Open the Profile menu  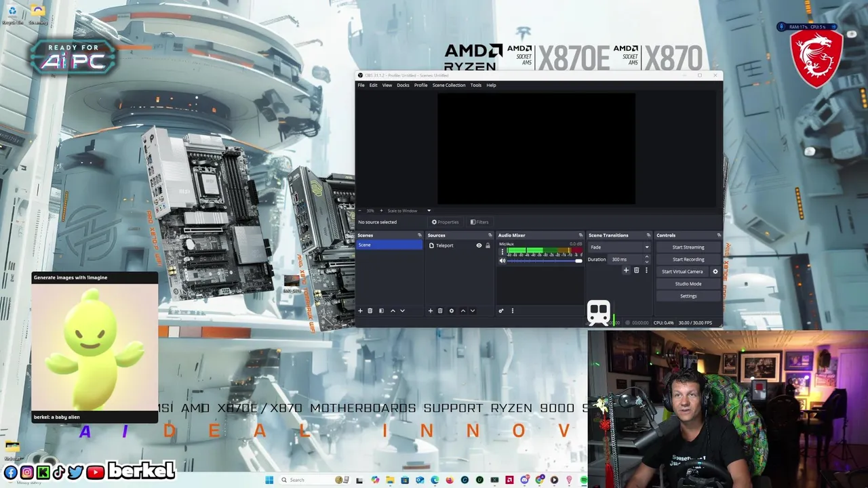tap(420, 85)
